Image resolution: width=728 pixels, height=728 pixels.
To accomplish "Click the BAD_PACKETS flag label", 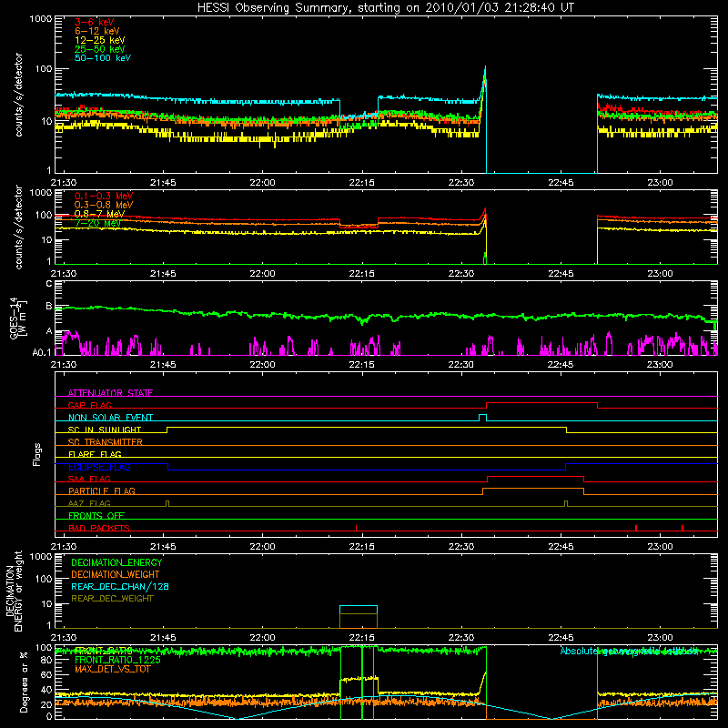I will (x=99, y=528).
